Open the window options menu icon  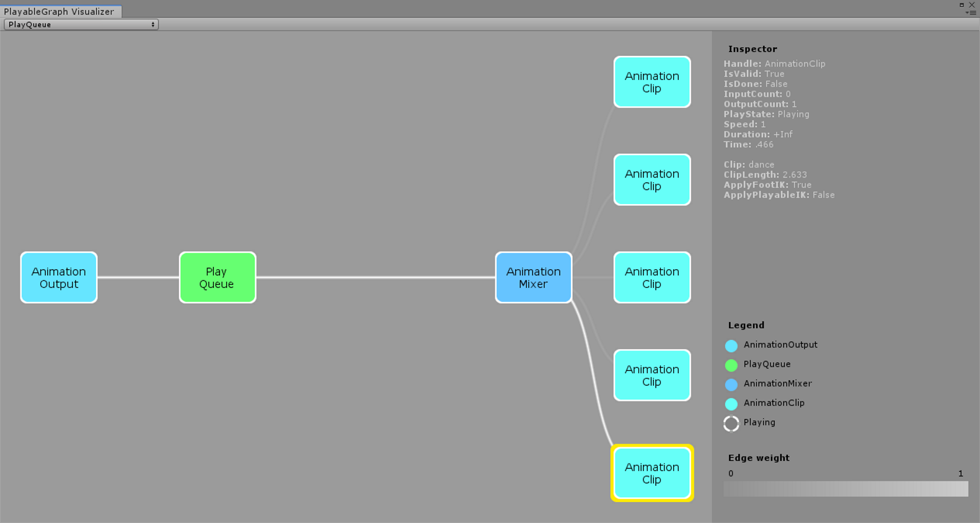tap(971, 12)
